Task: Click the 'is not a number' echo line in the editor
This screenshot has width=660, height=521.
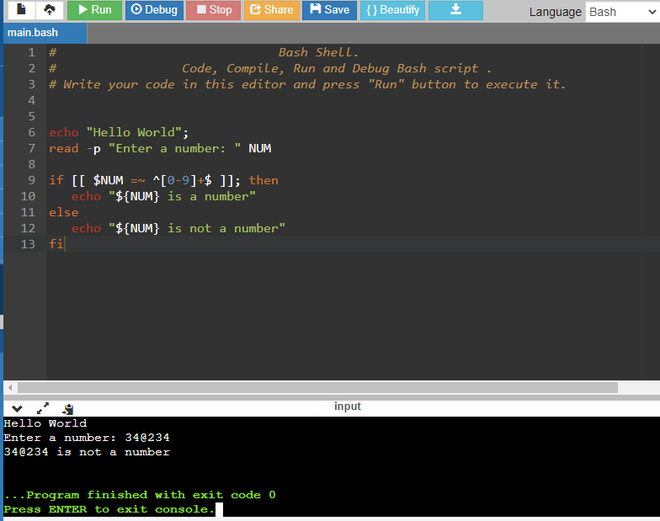Action: pyautogui.click(x=178, y=228)
